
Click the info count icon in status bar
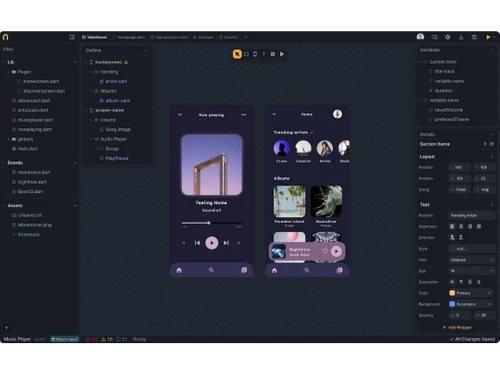coord(118,339)
